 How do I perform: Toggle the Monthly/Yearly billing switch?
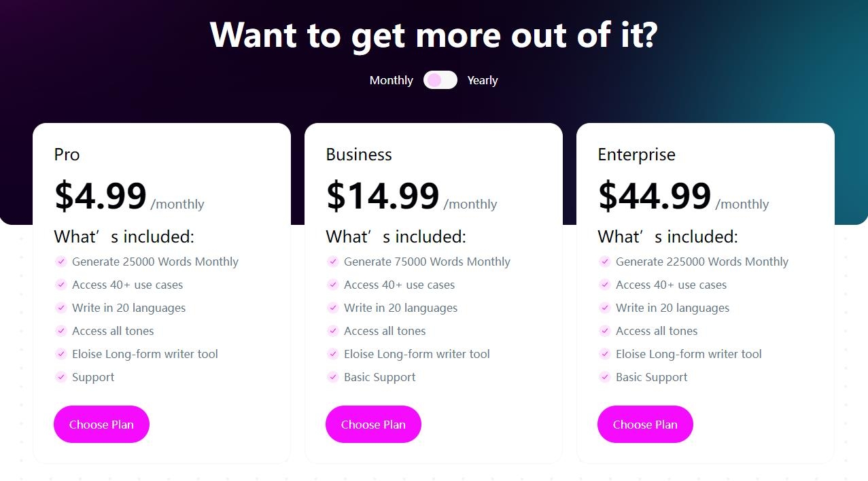440,80
